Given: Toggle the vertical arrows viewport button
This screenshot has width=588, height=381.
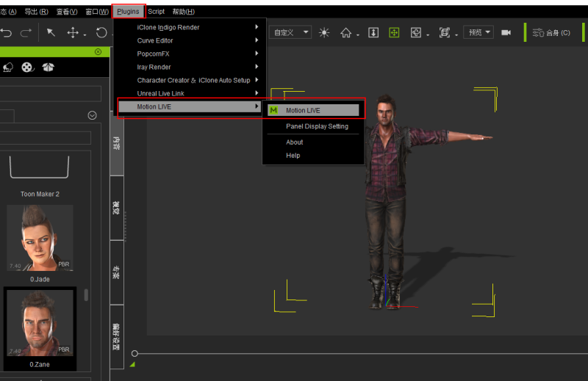Looking at the screenshot, I should [x=373, y=33].
